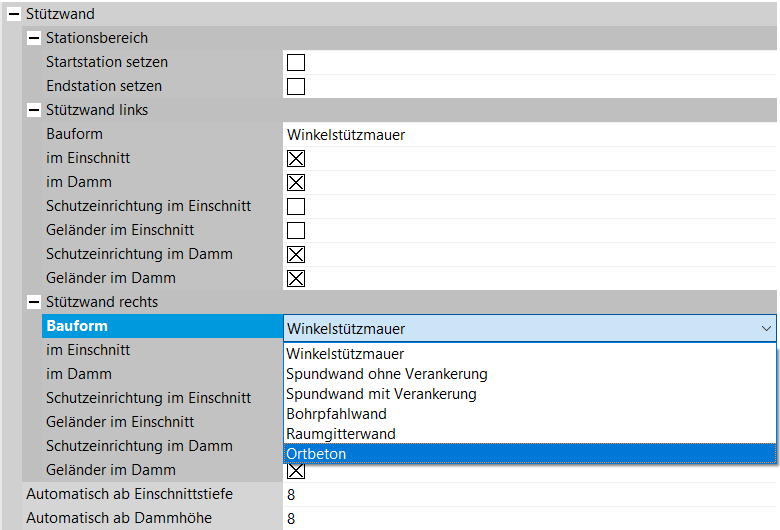The image size is (780, 530).
Task: Tick Geländer im Einschnitt for left wall
Action: (296, 230)
